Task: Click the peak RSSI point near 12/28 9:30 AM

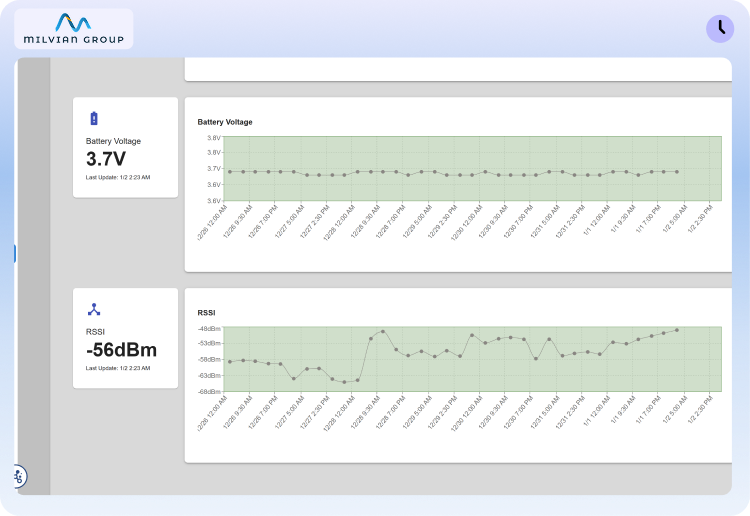Action: pos(383,331)
